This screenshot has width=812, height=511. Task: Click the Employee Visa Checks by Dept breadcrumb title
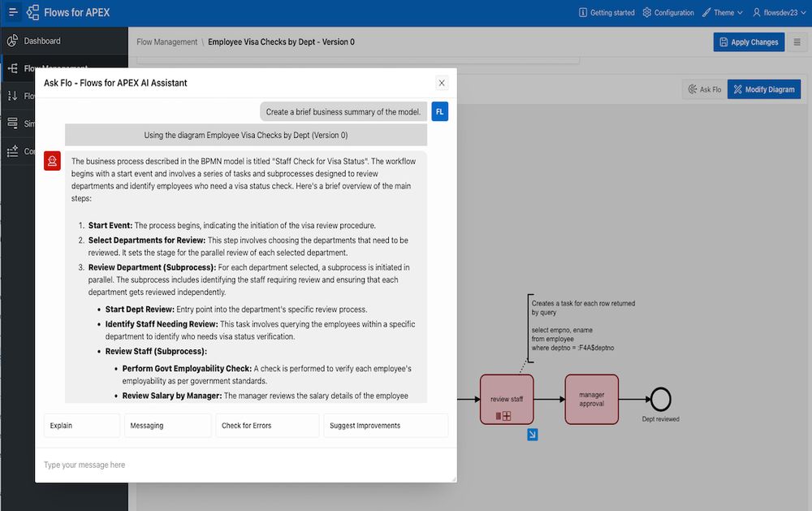tap(281, 42)
